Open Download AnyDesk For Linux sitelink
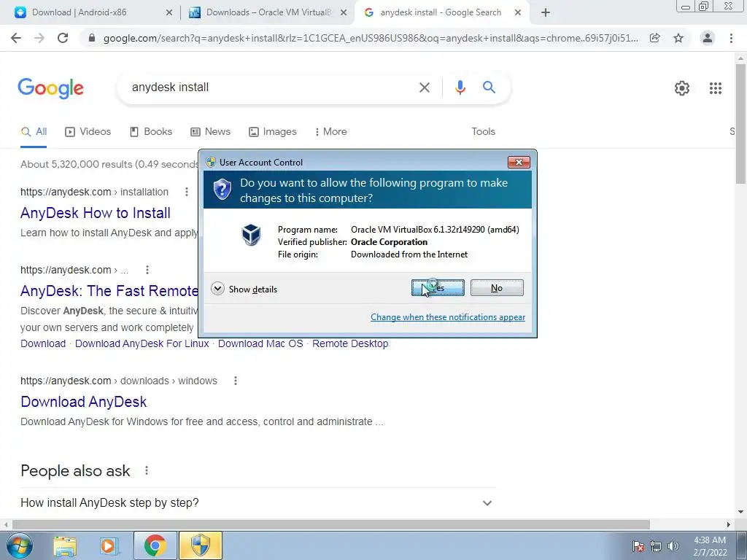The width and height of the screenshot is (747, 560). 142,343
